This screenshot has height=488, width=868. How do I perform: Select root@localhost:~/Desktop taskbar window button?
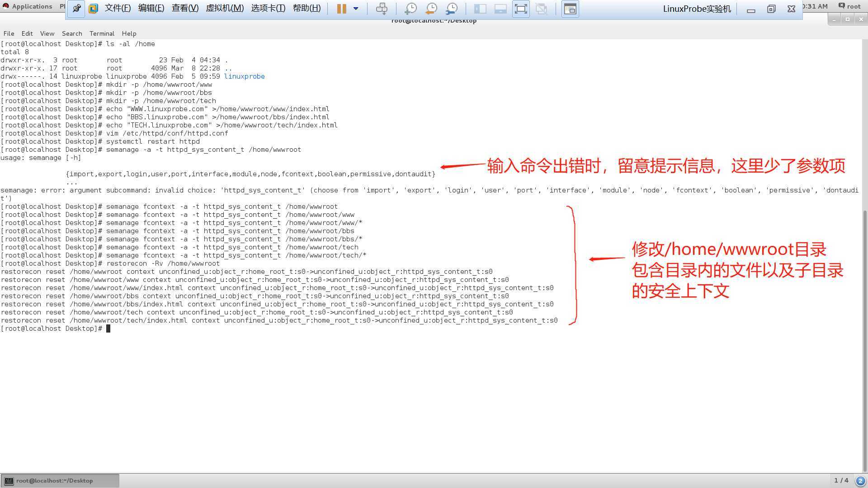coord(60,481)
